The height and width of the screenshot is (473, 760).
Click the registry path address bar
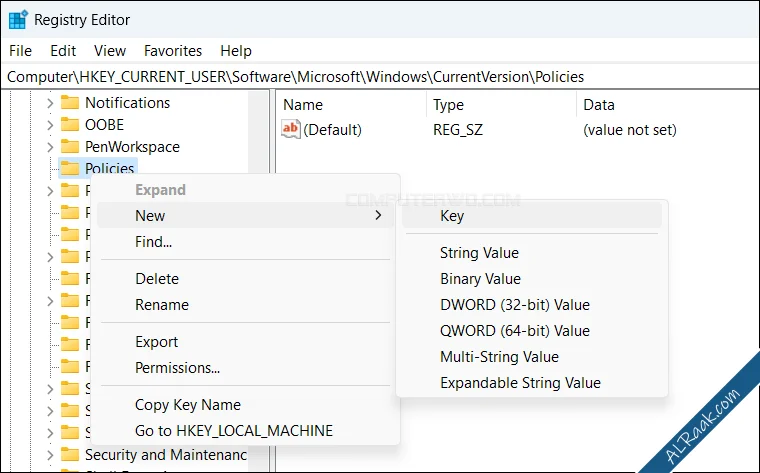[380, 77]
